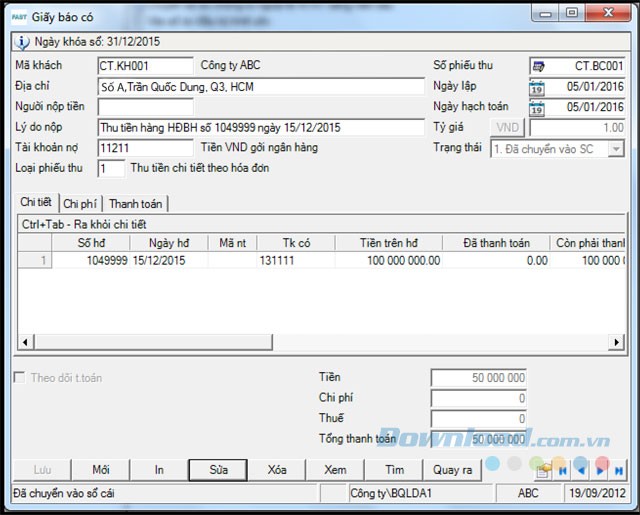Open the Thanh toán tab
This screenshot has height=515, width=640.
tap(135, 204)
